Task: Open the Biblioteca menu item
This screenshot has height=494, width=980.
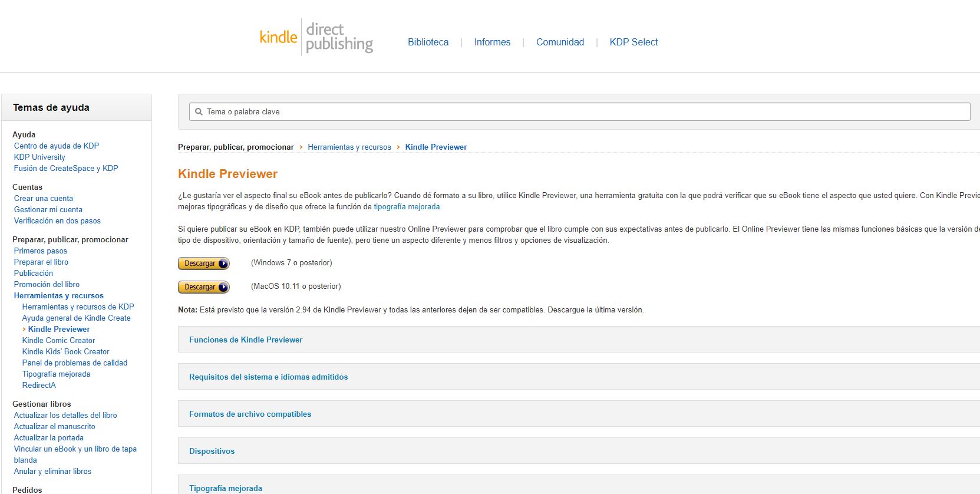Action: tap(428, 42)
